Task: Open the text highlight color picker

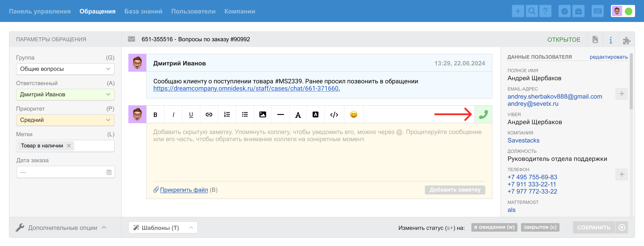Action: (x=316, y=114)
